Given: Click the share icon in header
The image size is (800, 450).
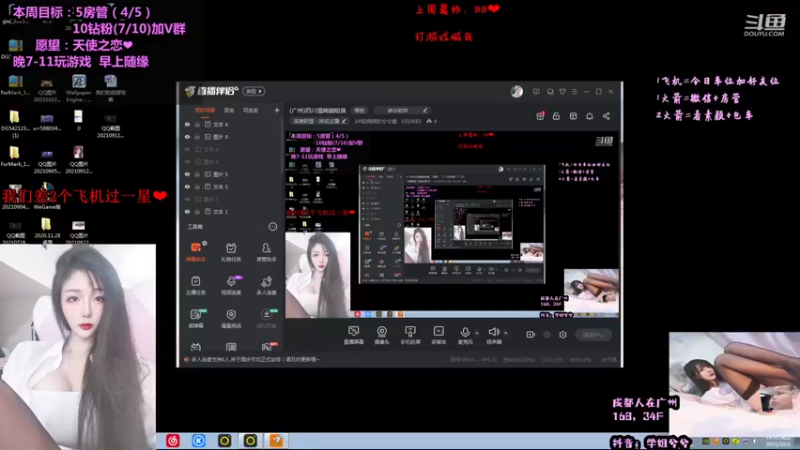Looking at the screenshot, I should coord(607,116).
